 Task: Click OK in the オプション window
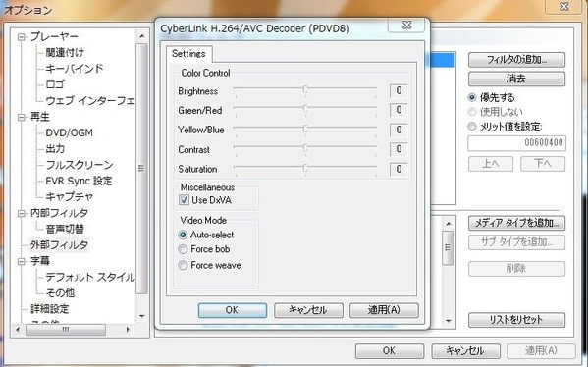(x=390, y=351)
